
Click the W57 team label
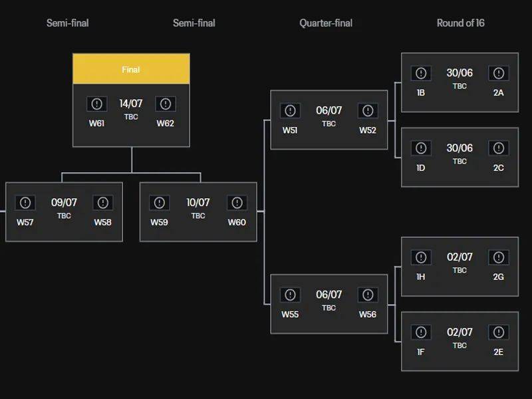(x=25, y=222)
